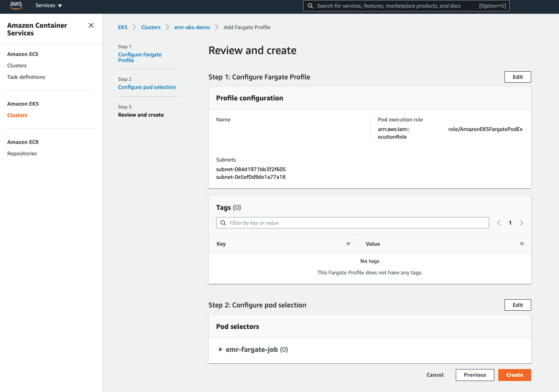Sort tags by Key column arrow
Viewport: 559px width, 392px height.
click(x=348, y=244)
